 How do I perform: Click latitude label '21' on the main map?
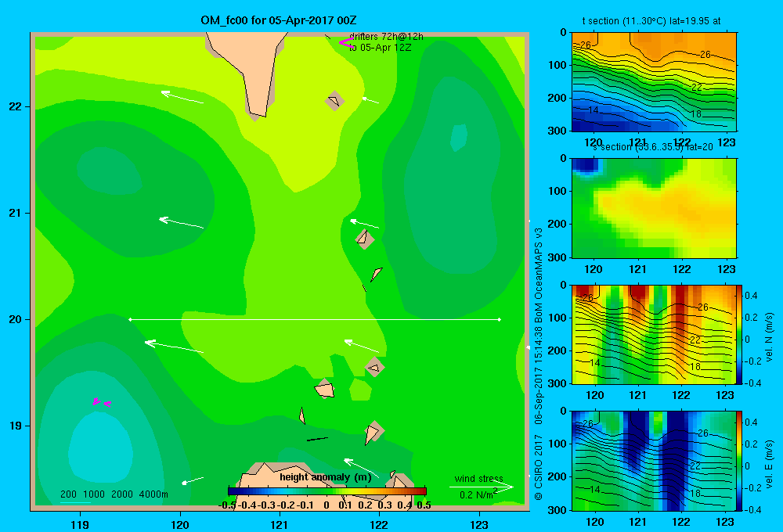coord(15,213)
